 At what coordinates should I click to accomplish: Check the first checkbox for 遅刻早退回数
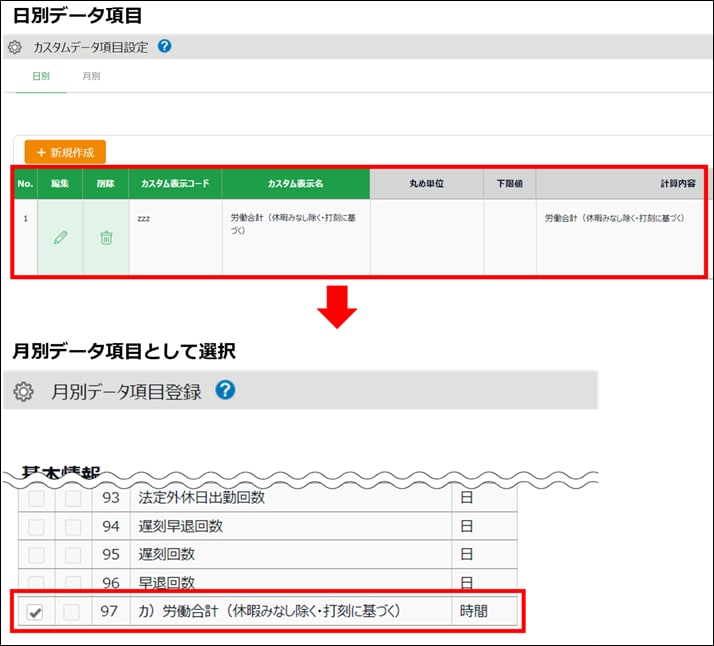pos(37,526)
